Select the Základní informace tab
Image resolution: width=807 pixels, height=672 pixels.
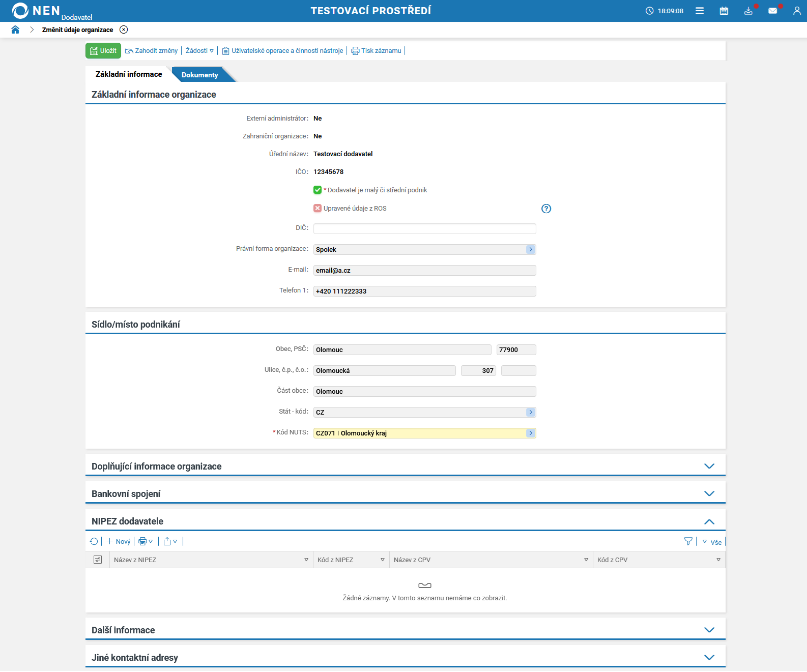[129, 74]
